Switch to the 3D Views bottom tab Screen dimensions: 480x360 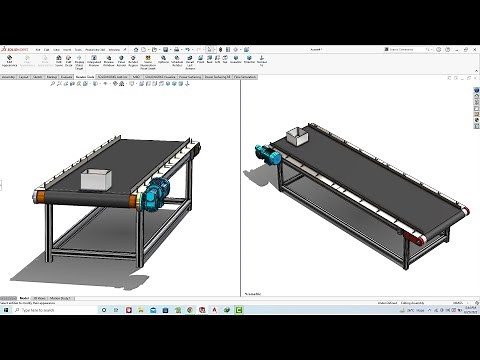[39, 298]
